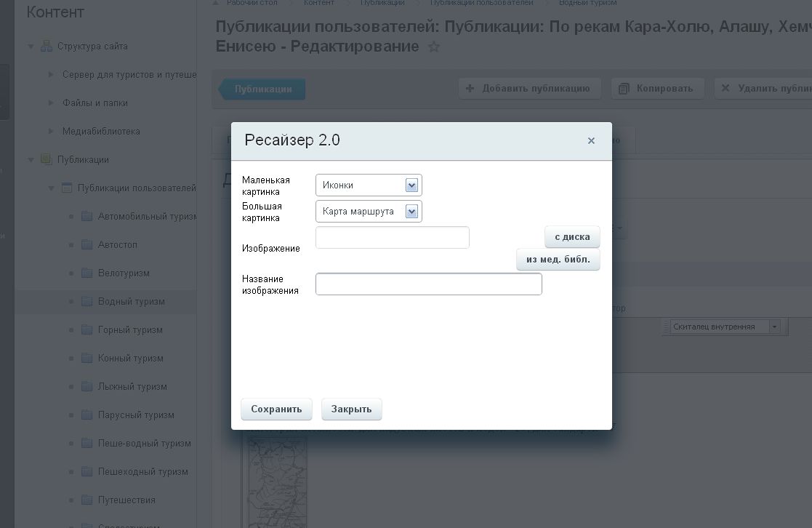The image size is (812, 528).
Task: Collapse the Публикации tree node
Action: 31,160
